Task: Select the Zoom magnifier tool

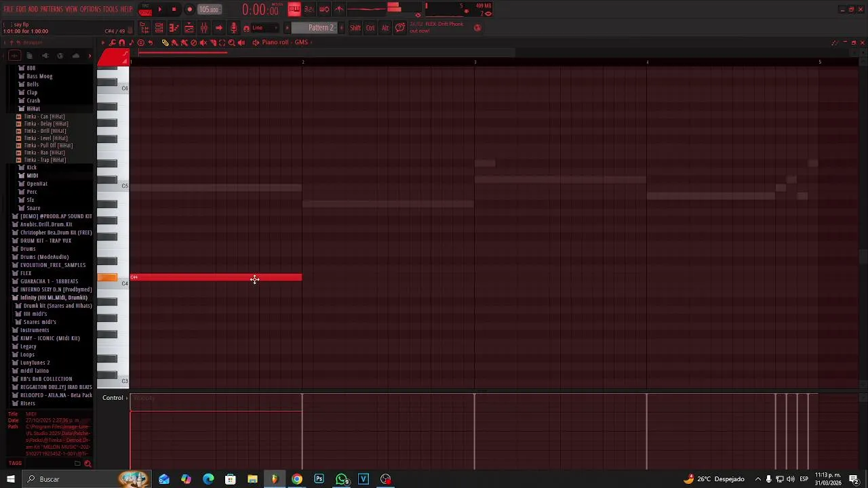Action: (231, 42)
